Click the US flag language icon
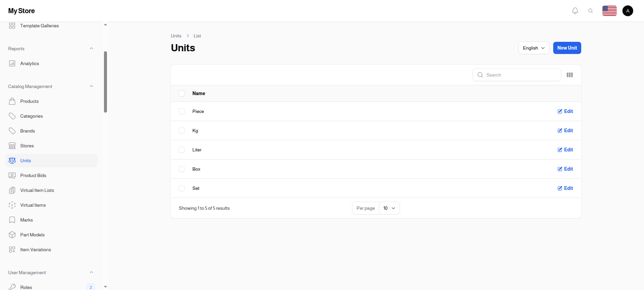Image resolution: width=644 pixels, height=290 pixels. click(x=609, y=11)
